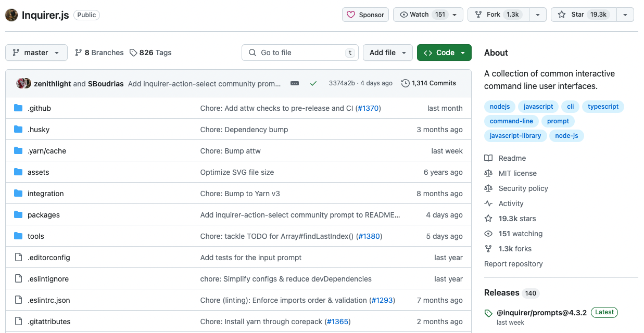
Task: Click the fork icon beside 1.3k forks
Action: tap(488, 249)
